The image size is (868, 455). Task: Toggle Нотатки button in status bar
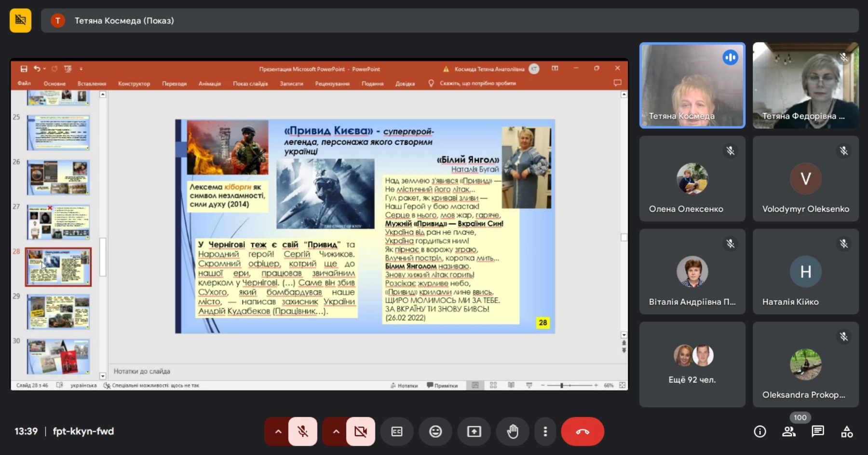click(x=404, y=386)
